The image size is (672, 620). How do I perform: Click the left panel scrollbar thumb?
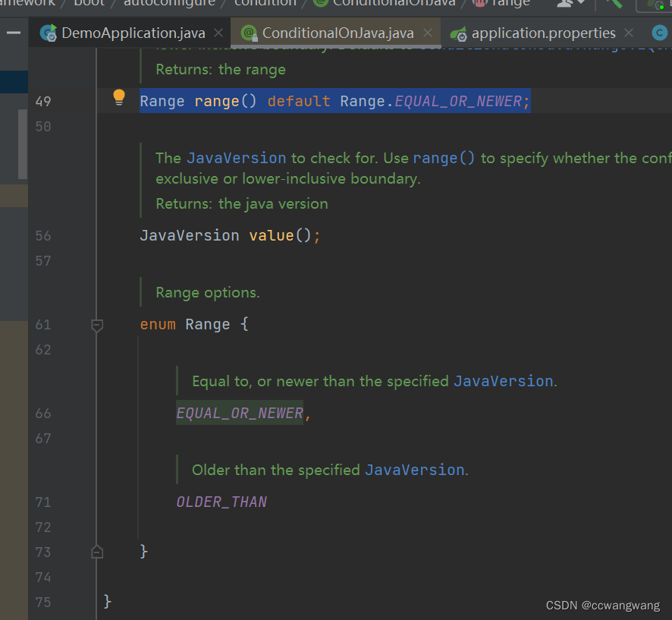(22, 144)
